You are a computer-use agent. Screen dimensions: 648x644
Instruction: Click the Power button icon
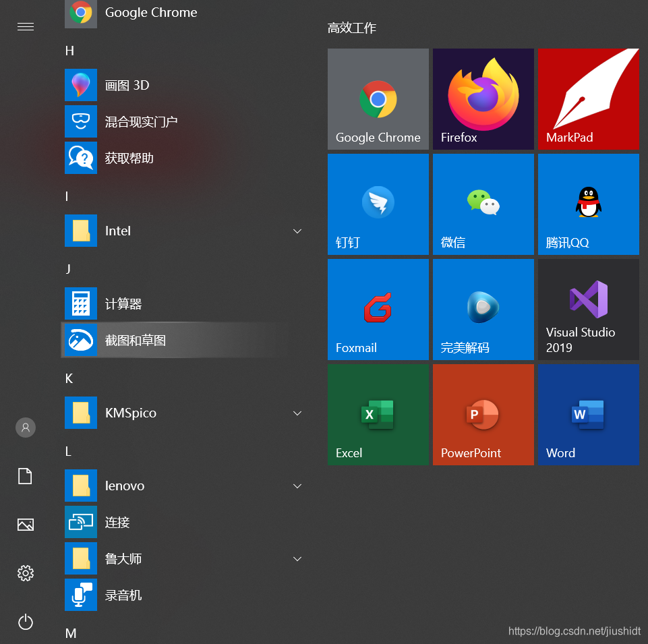[26, 622]
